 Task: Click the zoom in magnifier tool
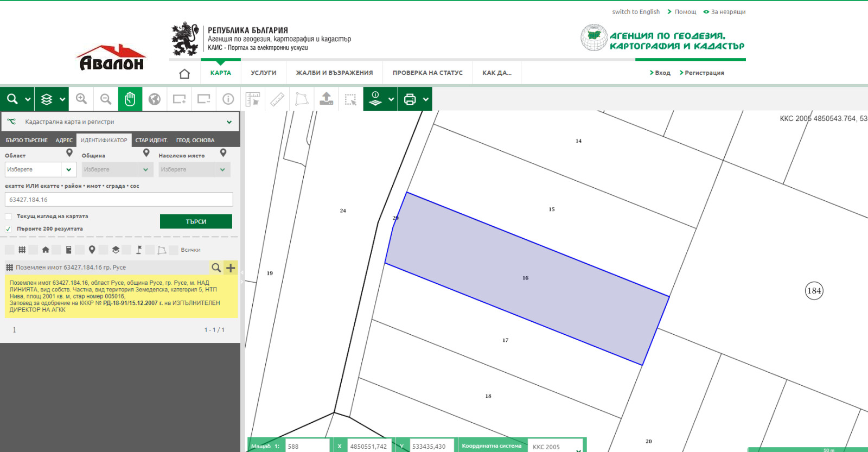[81, 99]
